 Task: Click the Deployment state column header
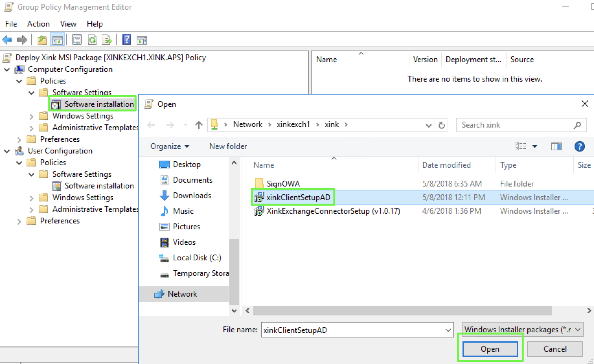point(474,60)
